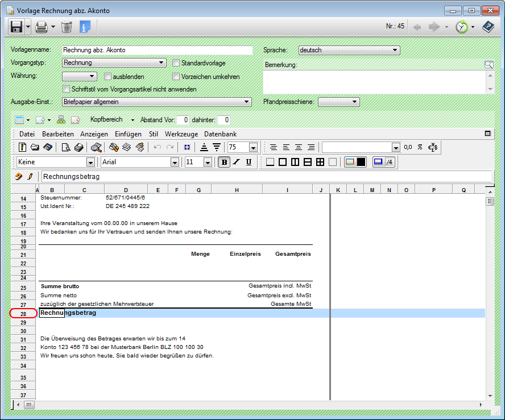Open the Werkzeuge menu
505x420 pixels.
[181, 134]
